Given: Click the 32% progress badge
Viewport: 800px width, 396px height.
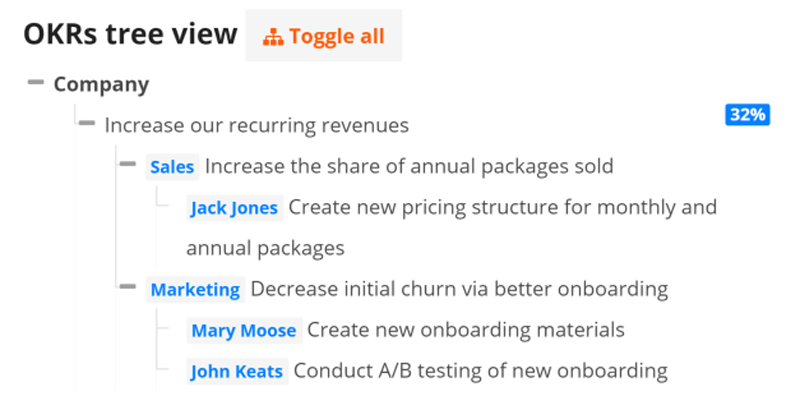Looking at the screenshot, I should coord(747,115).
